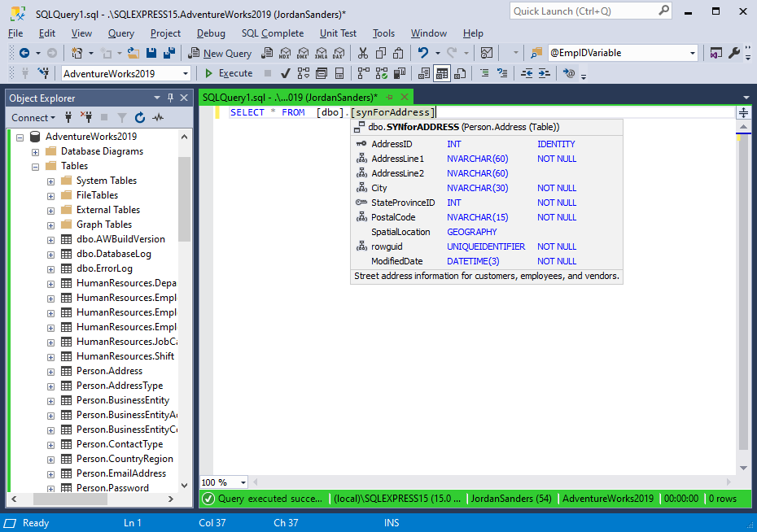Click the Uncomment Selected Lines icon
This screenshot has width=757, height=532.
point(502,73)
